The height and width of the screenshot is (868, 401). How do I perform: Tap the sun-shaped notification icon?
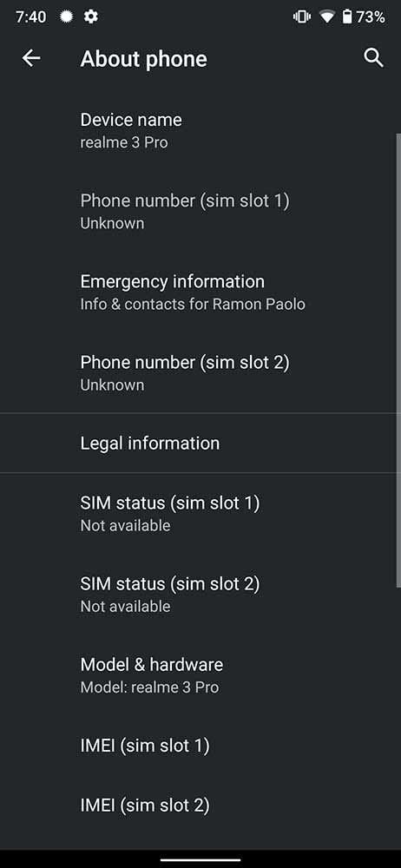coord(67,16)
